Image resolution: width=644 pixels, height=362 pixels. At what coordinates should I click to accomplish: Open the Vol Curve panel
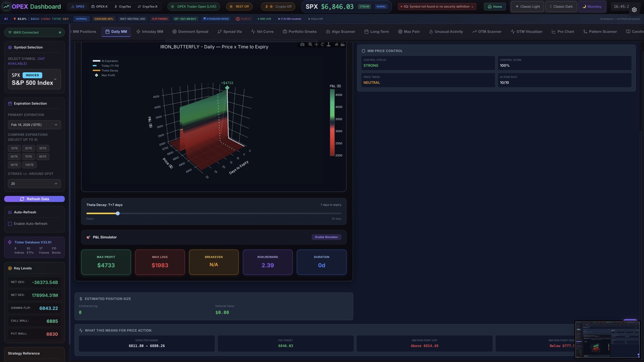coord(263,31)
